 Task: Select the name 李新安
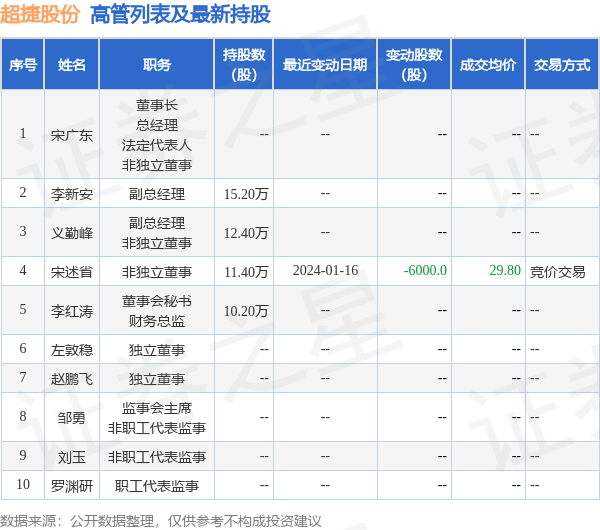click(72, 194)
